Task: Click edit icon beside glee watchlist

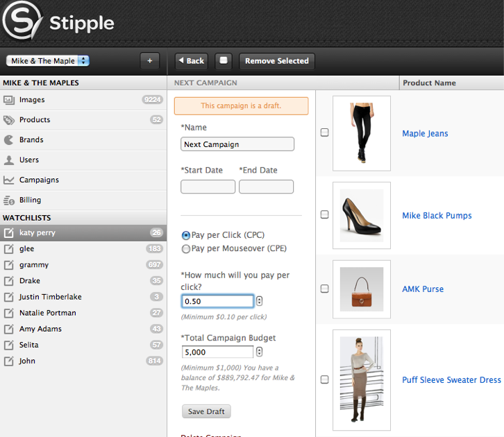Action: click(9, 249)
